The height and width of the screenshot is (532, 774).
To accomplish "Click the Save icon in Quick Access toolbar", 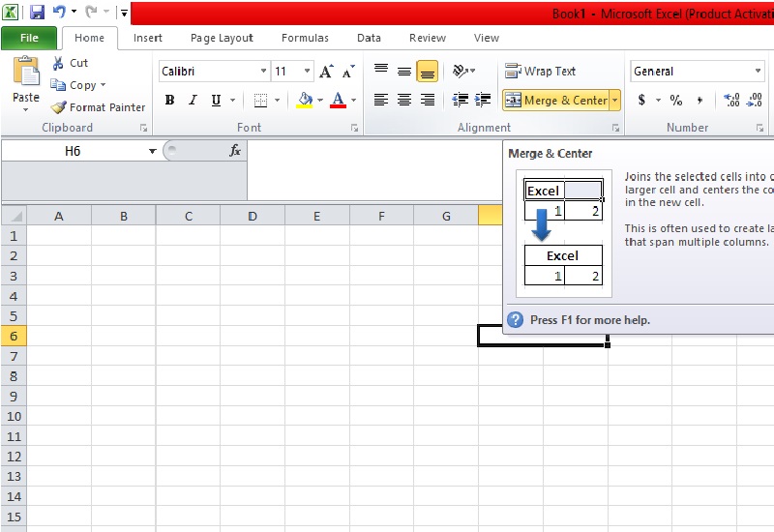I will (37, 12).
